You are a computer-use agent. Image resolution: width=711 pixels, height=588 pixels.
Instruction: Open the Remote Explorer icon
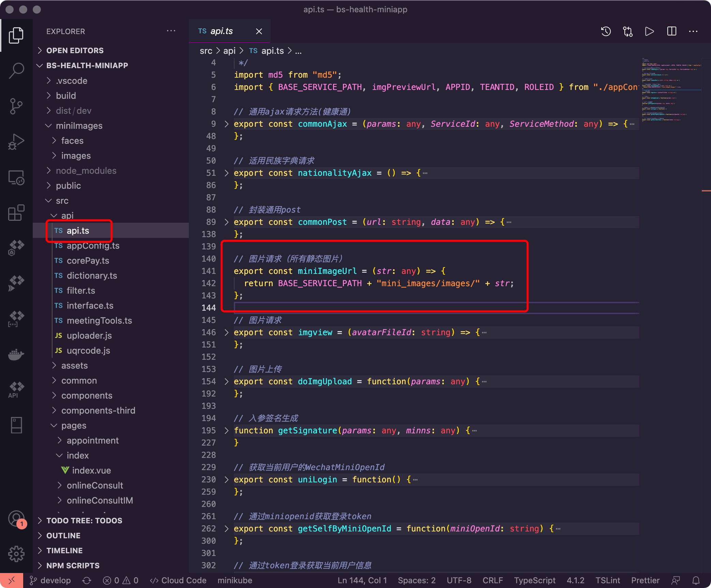click(x=16, y=177)
